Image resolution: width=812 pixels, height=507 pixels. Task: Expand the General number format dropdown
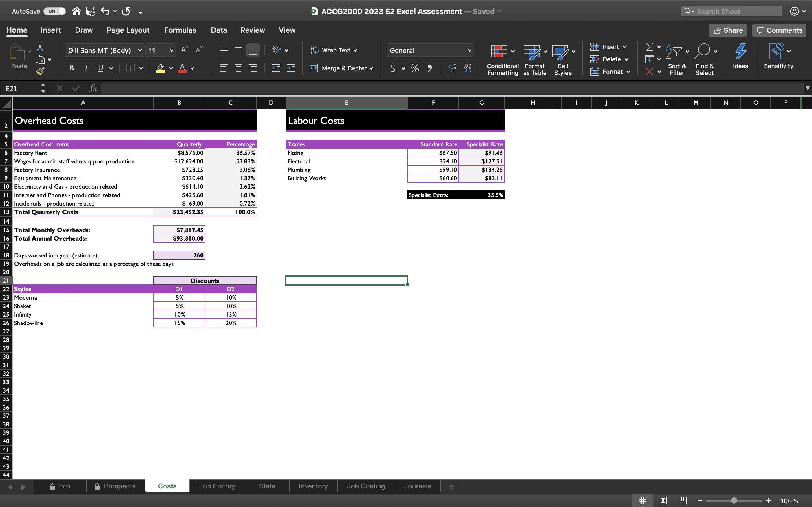469,50
